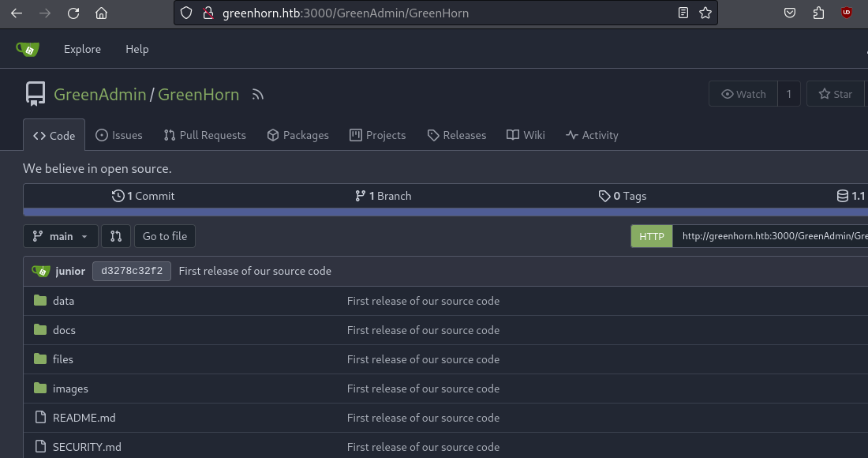The image size is (868, 458).
Task: Open the Explore menu item
Action: coord(82,49)
